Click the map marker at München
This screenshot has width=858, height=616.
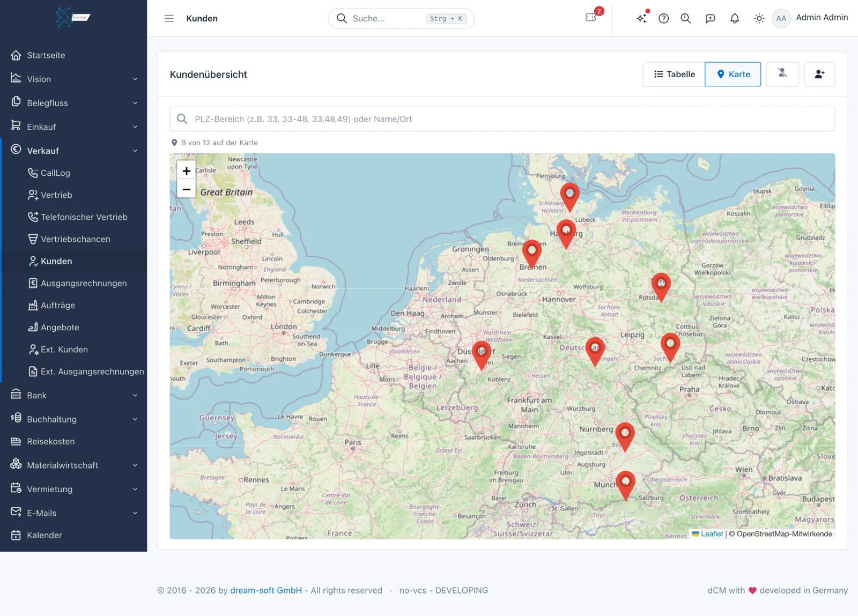click(625, 486)
